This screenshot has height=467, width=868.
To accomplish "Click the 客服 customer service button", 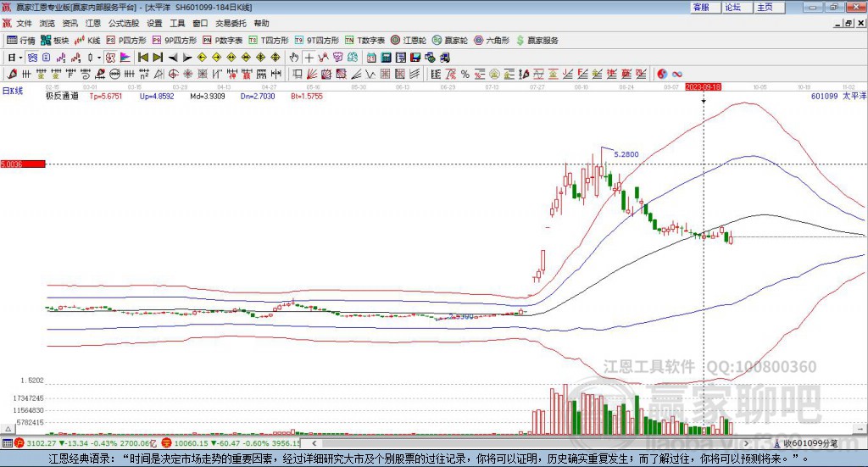I will [701, 7].
